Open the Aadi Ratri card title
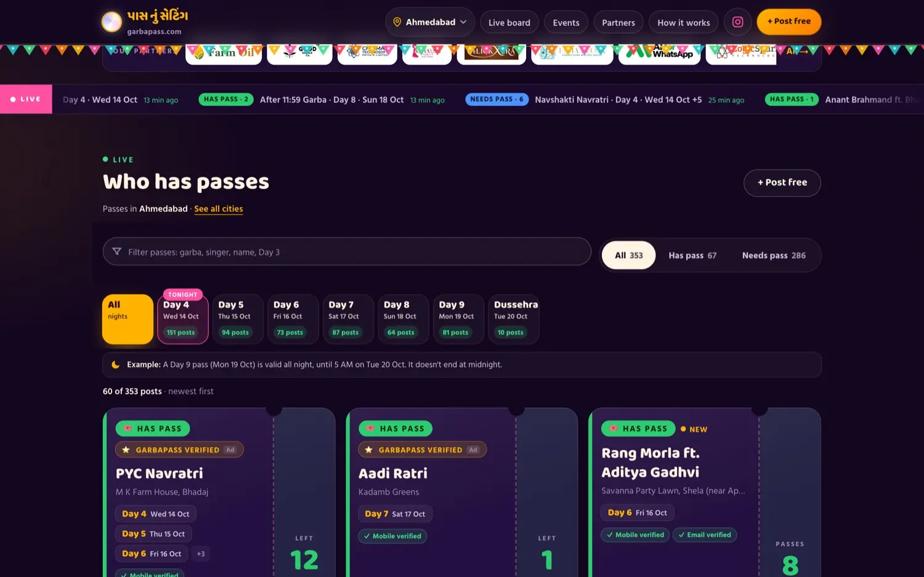924x577 pixels. coord(393,474)
